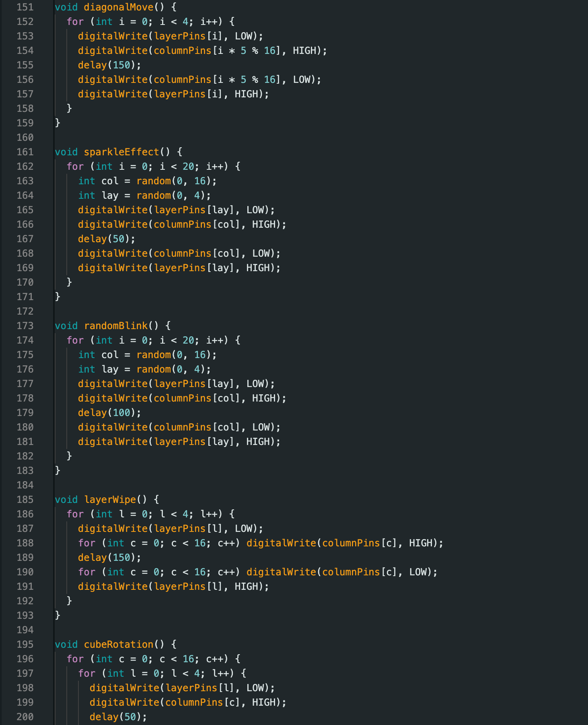This screenshot has height=725, width=588.
Task: Click columnPins[col] on line 168
Action: pos(197,253)
